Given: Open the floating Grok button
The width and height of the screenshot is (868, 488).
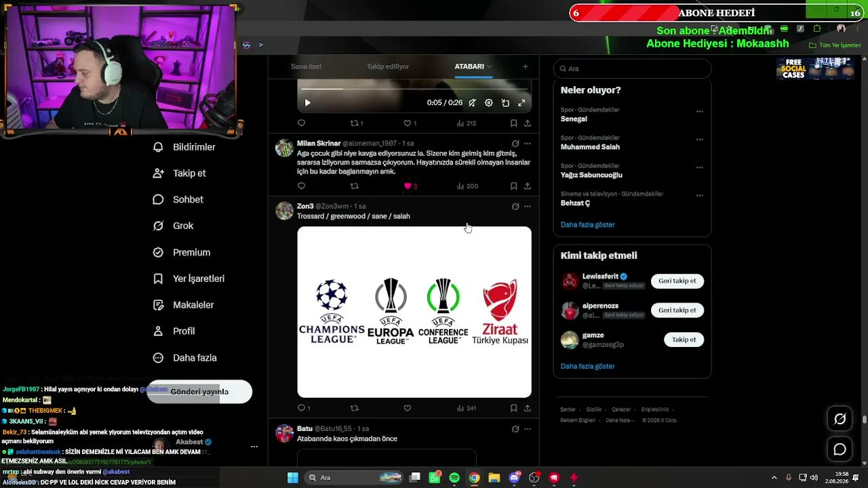Looking at the screenshot, I should coord(840,419).
